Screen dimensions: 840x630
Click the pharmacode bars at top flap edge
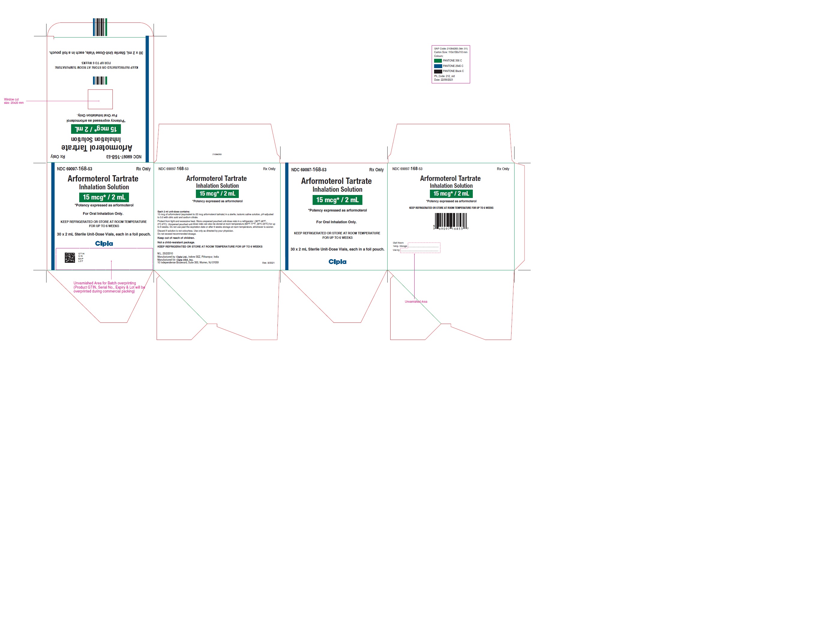click(100, 27)
